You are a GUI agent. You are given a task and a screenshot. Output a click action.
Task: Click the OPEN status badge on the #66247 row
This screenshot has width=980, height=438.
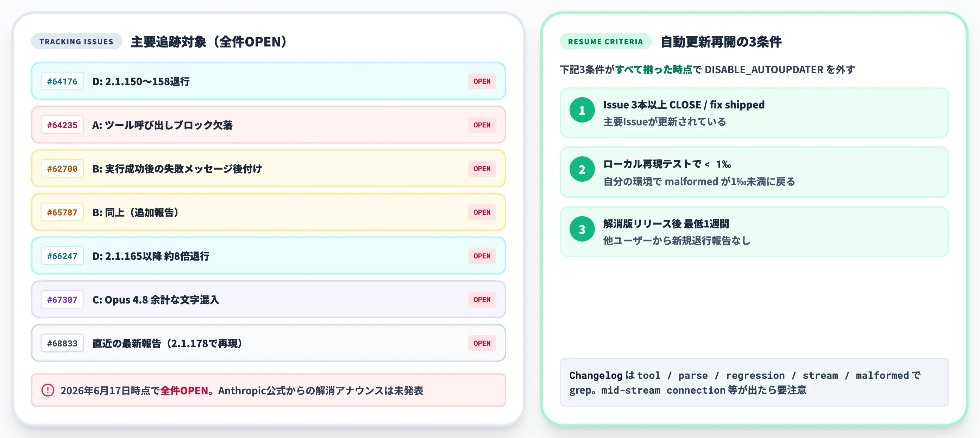(x=482, y=256)
